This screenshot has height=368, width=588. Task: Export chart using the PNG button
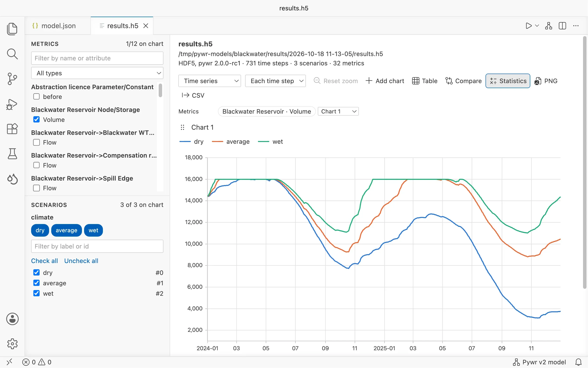[x=546, y=81]
